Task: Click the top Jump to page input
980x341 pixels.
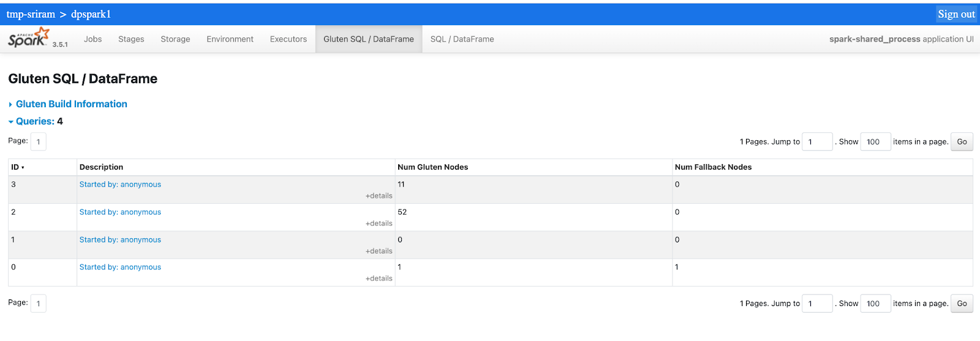Action: (x=817, y=141)
